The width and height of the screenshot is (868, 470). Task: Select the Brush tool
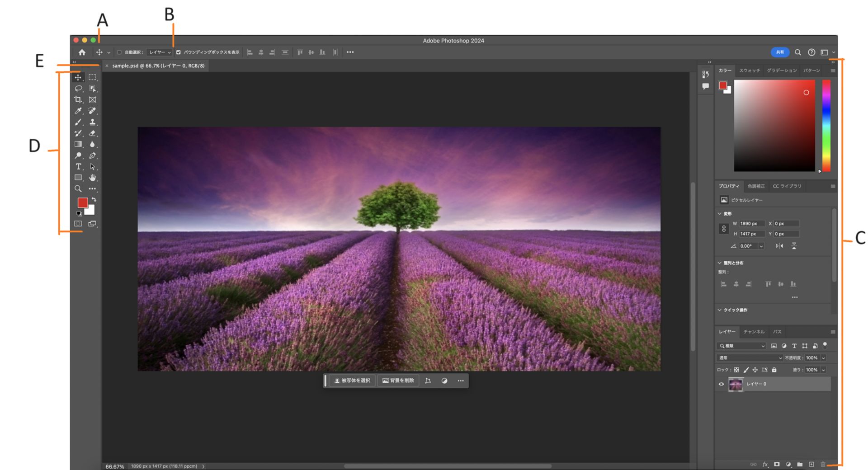(x=79, y=122)
